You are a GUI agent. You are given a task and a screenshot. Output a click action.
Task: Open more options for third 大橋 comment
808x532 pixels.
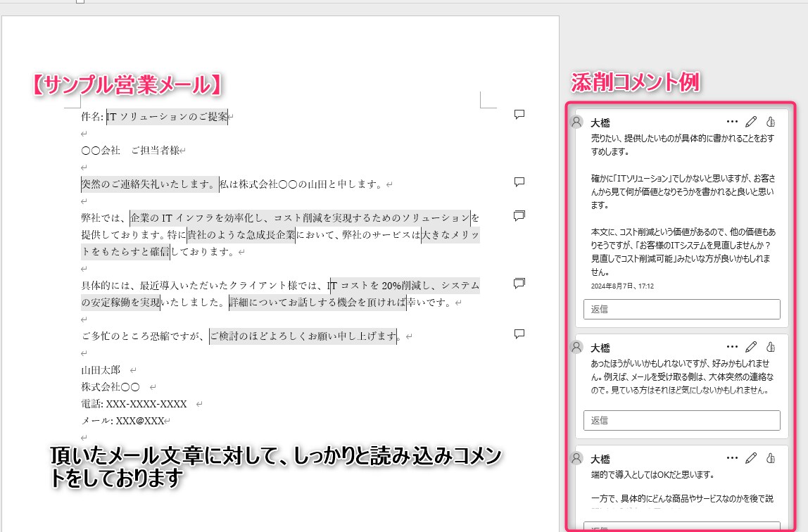pos(732,458)
